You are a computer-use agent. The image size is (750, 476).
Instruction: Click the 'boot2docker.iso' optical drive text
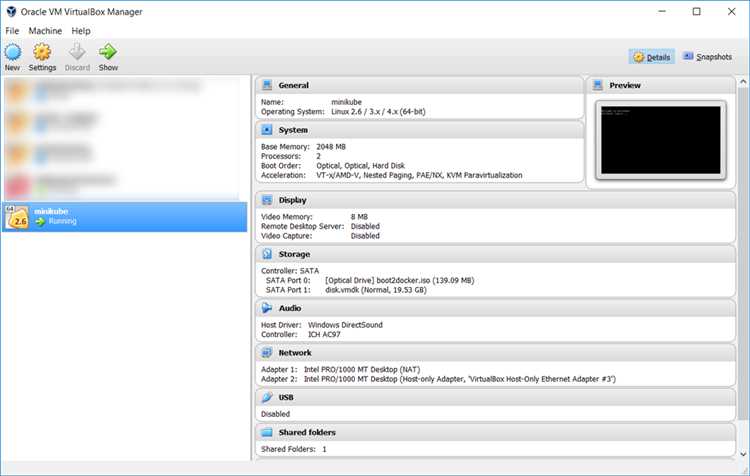(x=399, y=280)
